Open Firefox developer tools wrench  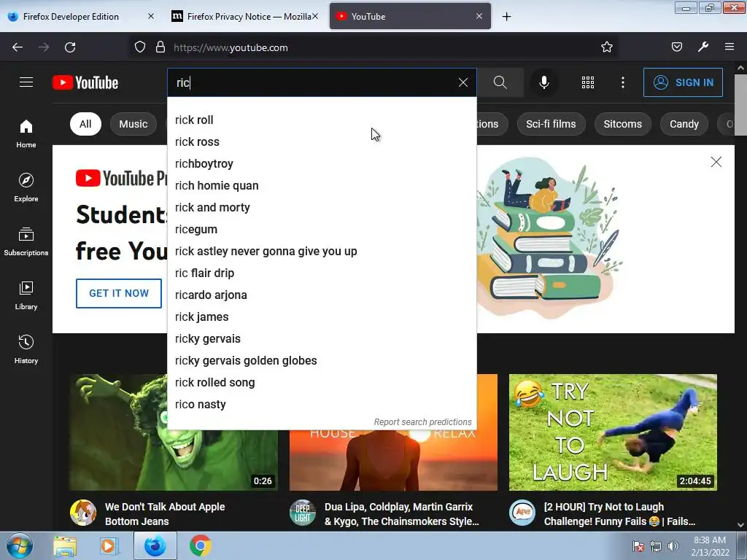coord(703,47)
